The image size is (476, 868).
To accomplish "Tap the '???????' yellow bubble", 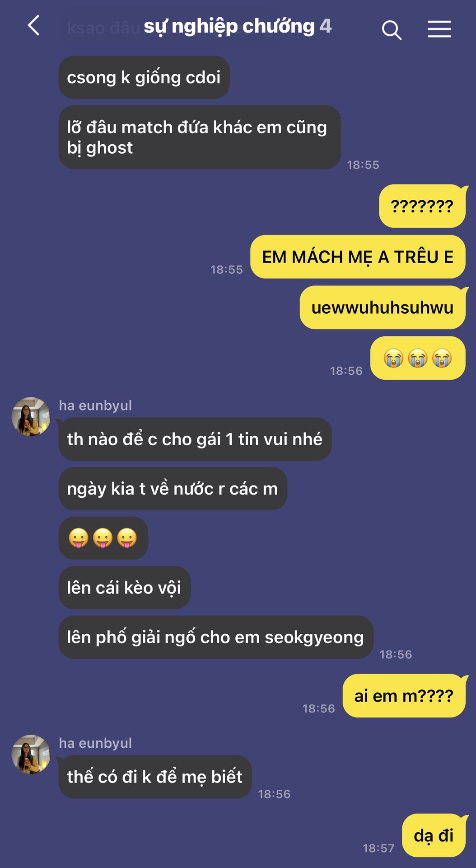I will [422, 206].
